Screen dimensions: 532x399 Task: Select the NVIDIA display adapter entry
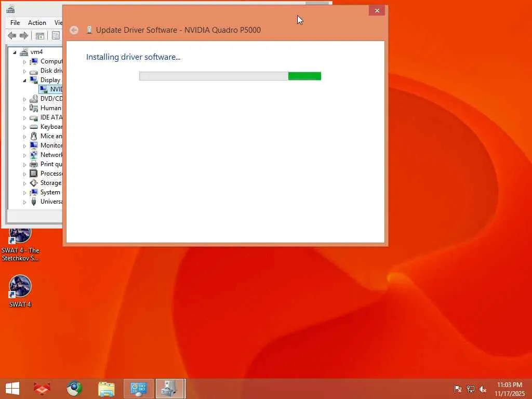click(51, 89)
